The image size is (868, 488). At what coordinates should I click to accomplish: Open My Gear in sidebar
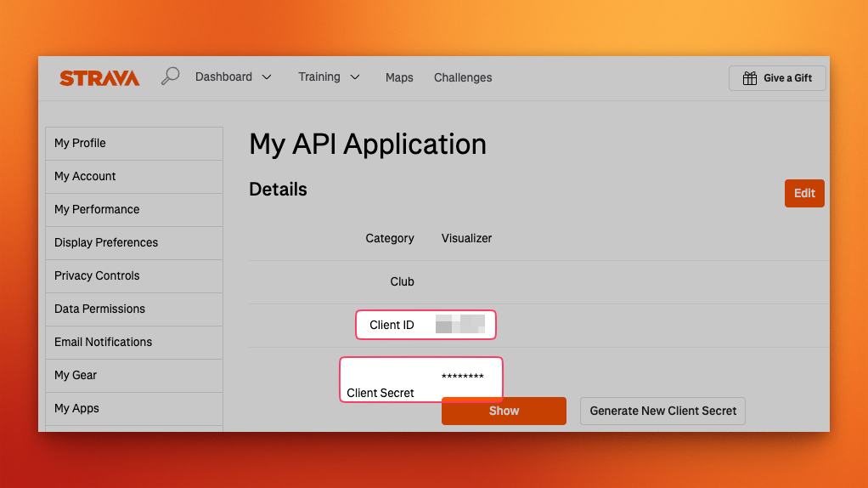(x=134, y=376)
